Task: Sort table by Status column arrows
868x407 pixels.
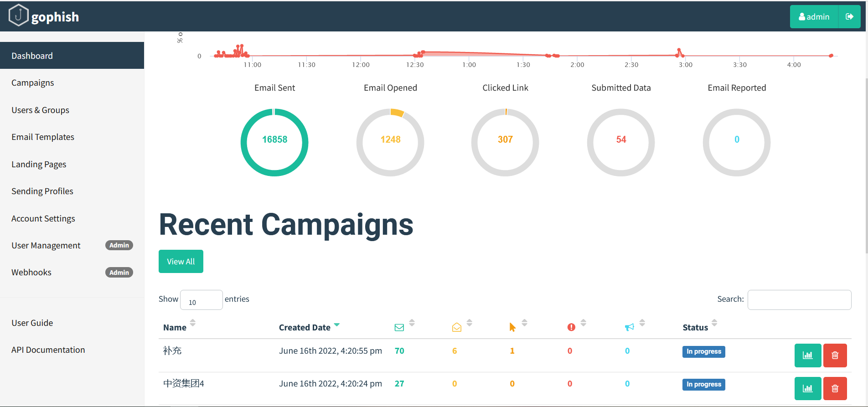Action: 714,323
